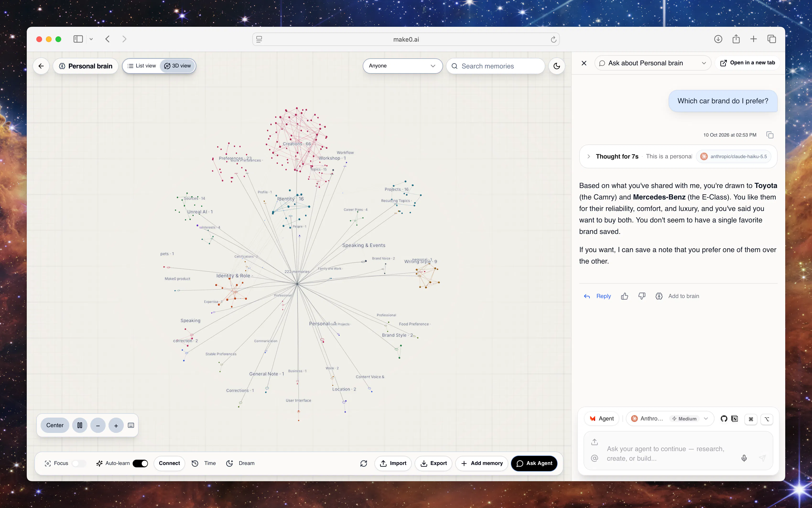Screen dimensions: 812x508
Task: Click the Center graph button
Action: 55,425
